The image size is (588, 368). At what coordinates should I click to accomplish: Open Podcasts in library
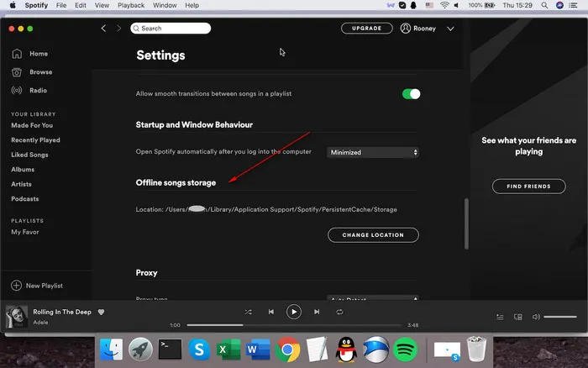[24, 199]
